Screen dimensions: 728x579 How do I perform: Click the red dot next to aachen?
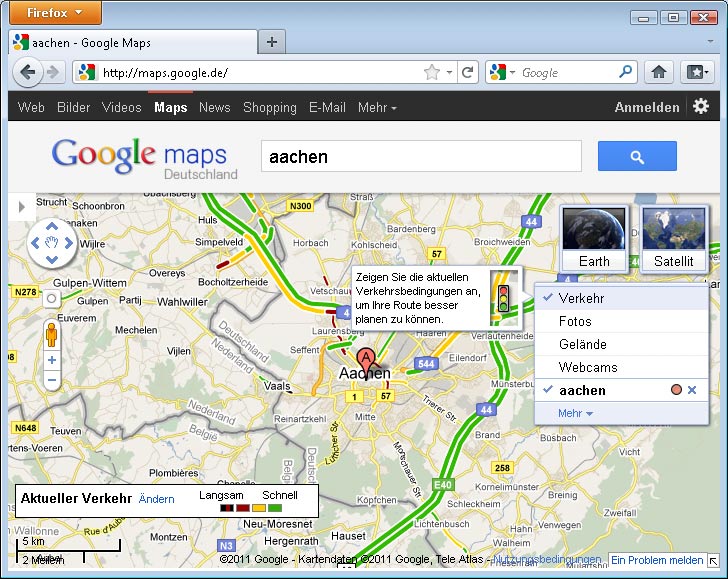tap(676, 390)
